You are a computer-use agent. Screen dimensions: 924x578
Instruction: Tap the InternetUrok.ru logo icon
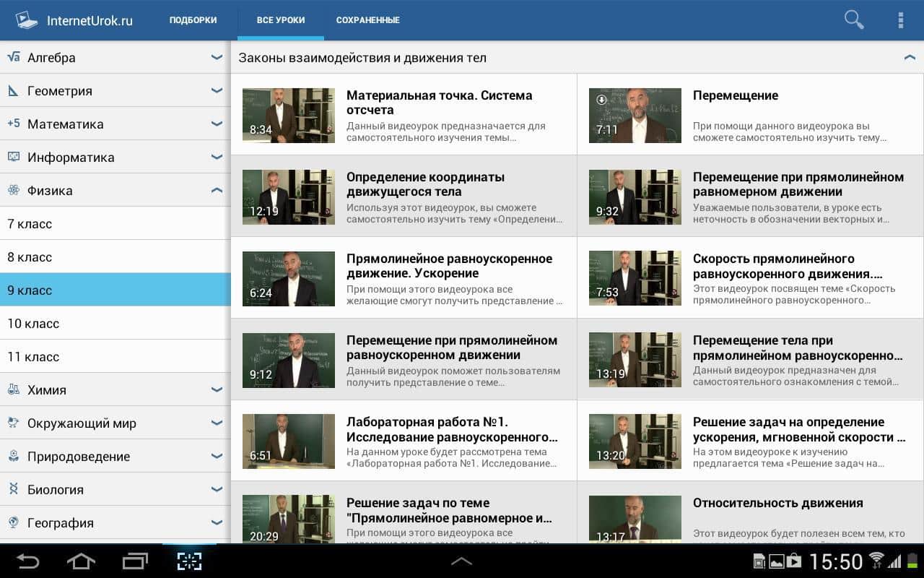click(27, 20)
